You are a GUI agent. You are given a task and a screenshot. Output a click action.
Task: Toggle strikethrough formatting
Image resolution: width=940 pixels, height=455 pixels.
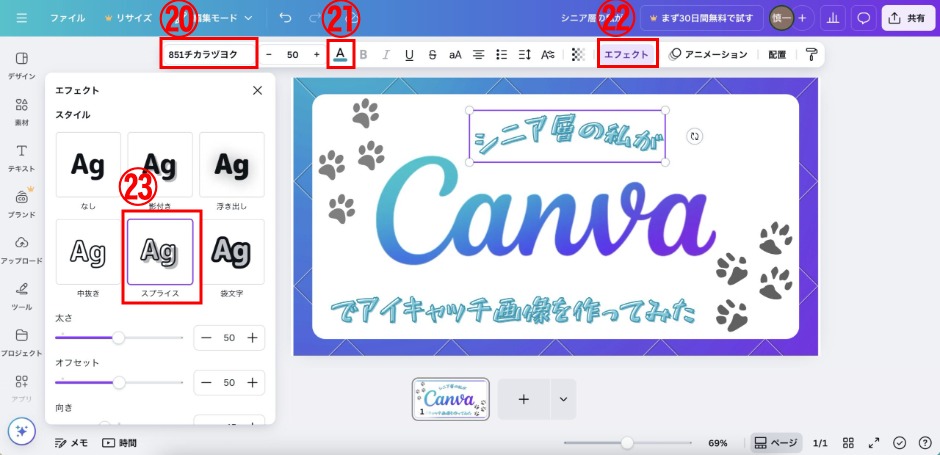pos(433,55)
